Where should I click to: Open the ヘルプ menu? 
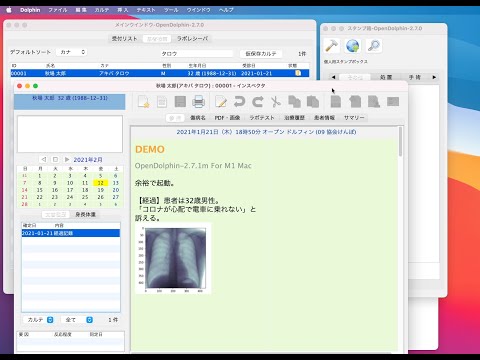[x=226, y=10]
